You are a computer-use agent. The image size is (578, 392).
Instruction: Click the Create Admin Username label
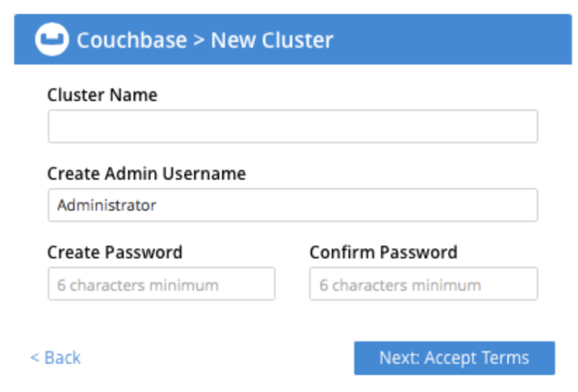point(146,173)
